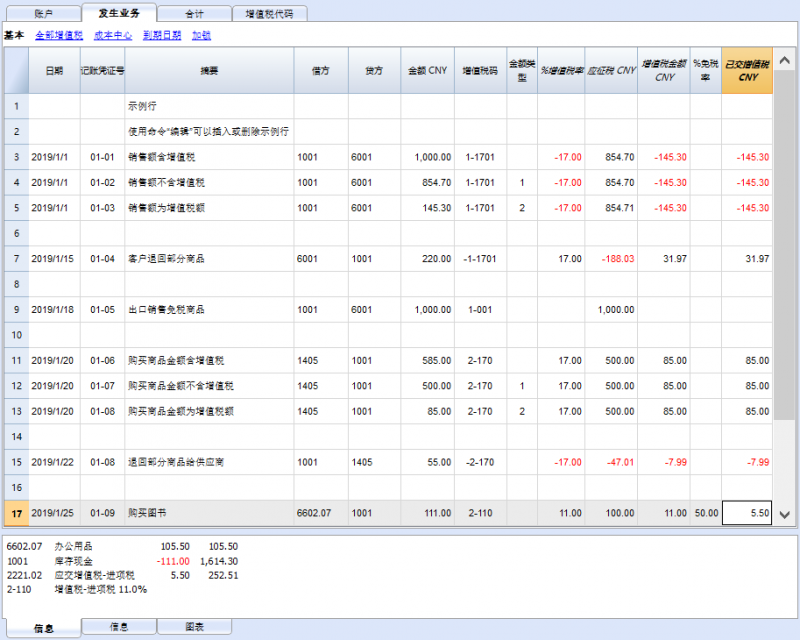Image resolution: width=800 pixels, height=640 pixels.
Task: Select the 基本 view
Action: pyautogui.click(x=14, y=35)
